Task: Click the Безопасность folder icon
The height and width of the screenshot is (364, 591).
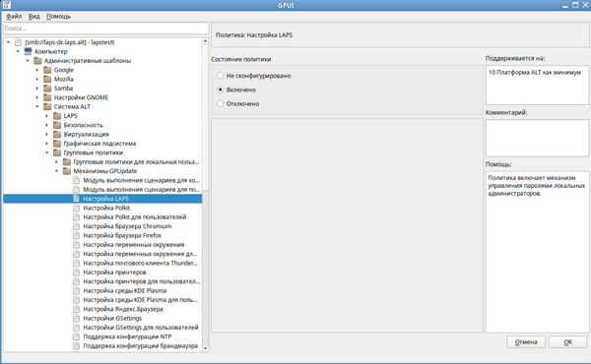Action: coord(57,125)
